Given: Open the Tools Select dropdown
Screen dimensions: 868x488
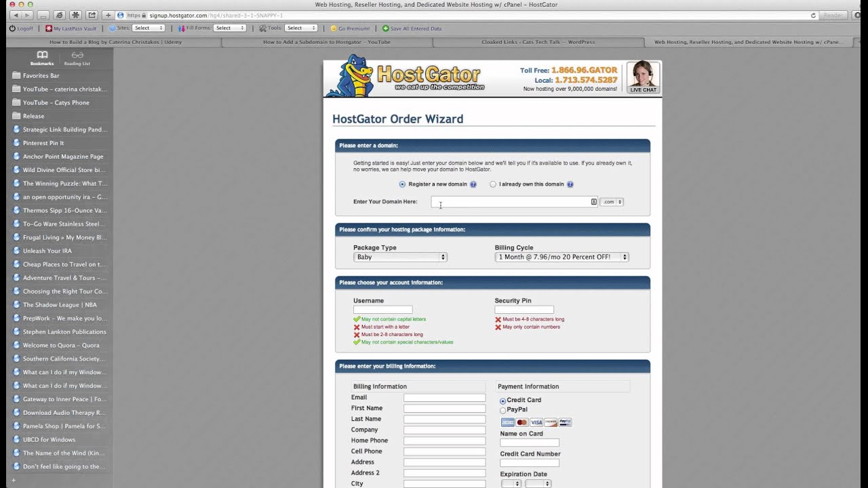Looking at the screenshot, I should point(301,28).
